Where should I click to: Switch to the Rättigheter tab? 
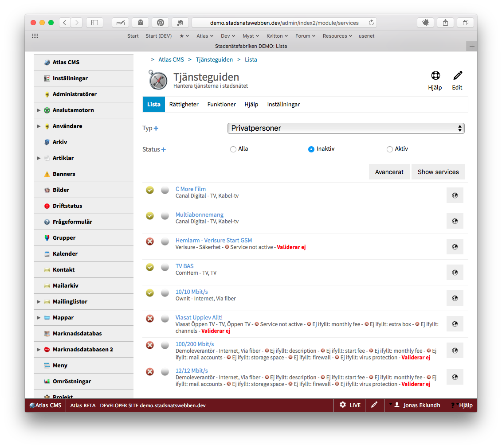(x=184, y=105)
